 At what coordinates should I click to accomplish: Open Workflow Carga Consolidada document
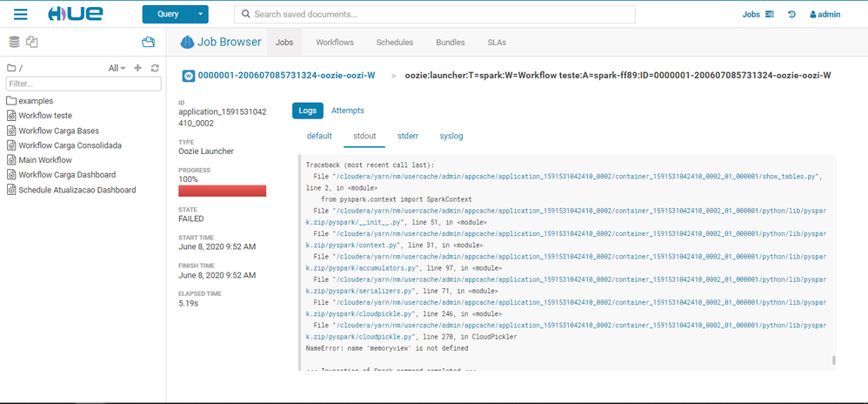pos(70,145)
